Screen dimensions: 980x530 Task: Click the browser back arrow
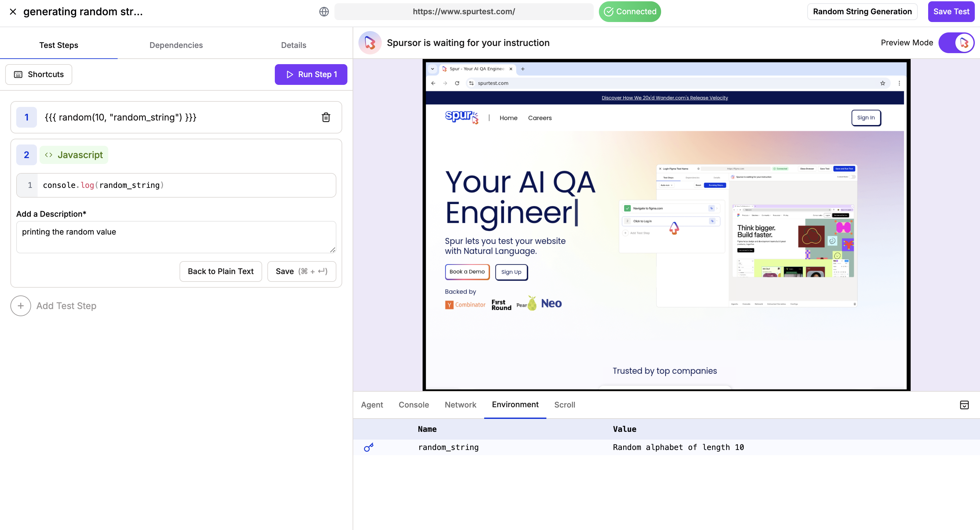coord(433,83)
